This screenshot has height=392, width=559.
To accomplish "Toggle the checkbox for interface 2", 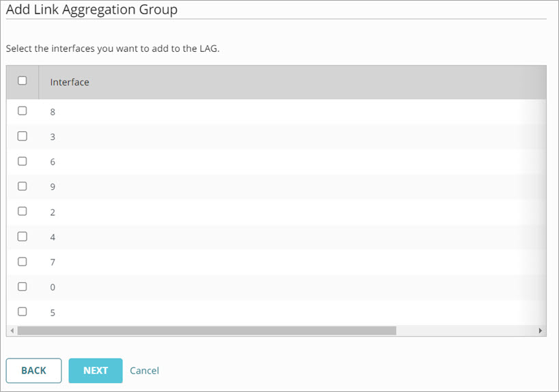I will point(22,212).
